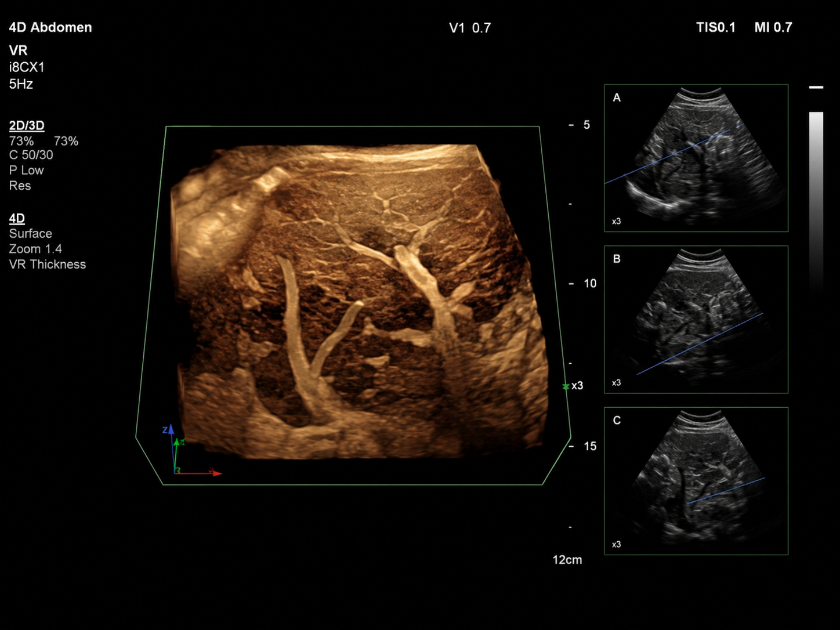Click the 'C 50/30' compression value
Image resolution: width=840 pixels, height=630 pixels.
coord(31,155)
